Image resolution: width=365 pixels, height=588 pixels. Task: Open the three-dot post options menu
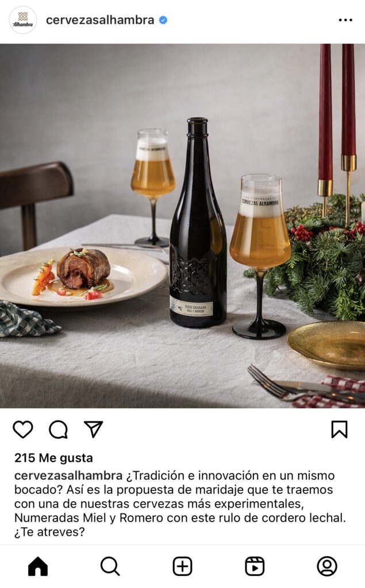point(345,20)
